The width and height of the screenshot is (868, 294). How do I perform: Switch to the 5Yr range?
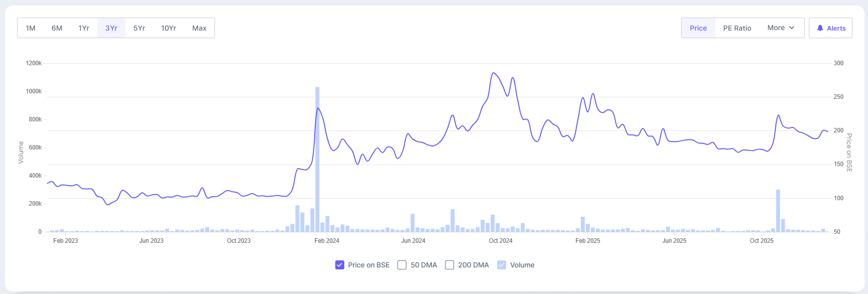pos(139,28)
